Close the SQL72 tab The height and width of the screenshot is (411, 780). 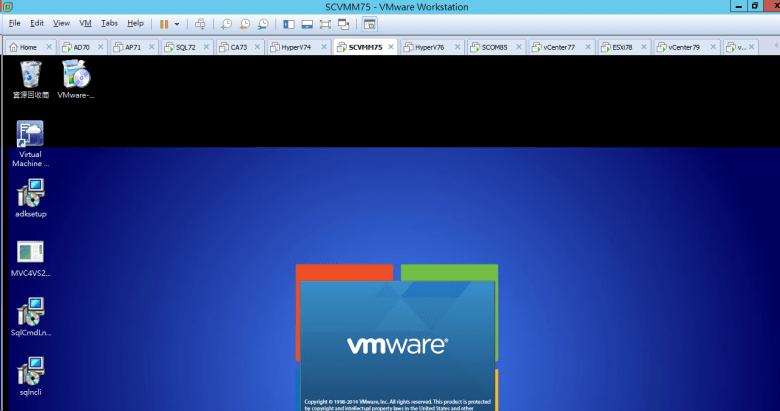pyautogui.click(x=204, y=47)
